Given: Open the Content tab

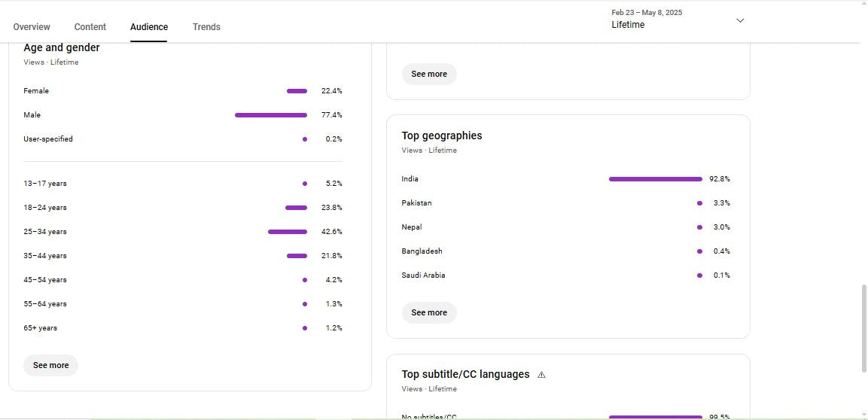Looking at the screenshot, I should (x=90, y=27).
